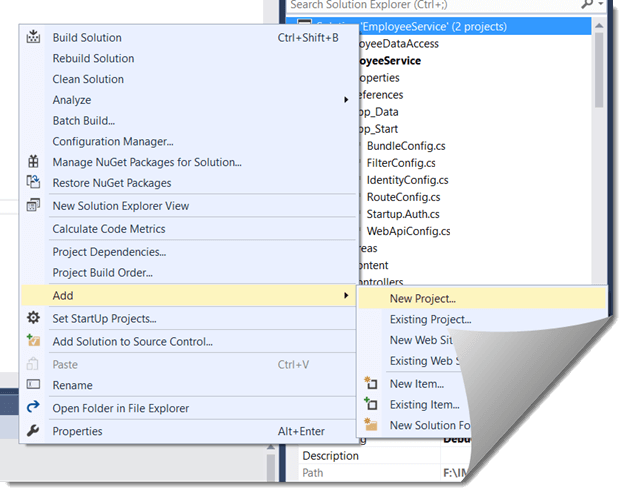Click the Add Solution to Source Control icon
Screen dimensions: 624x493
(33, 341)
